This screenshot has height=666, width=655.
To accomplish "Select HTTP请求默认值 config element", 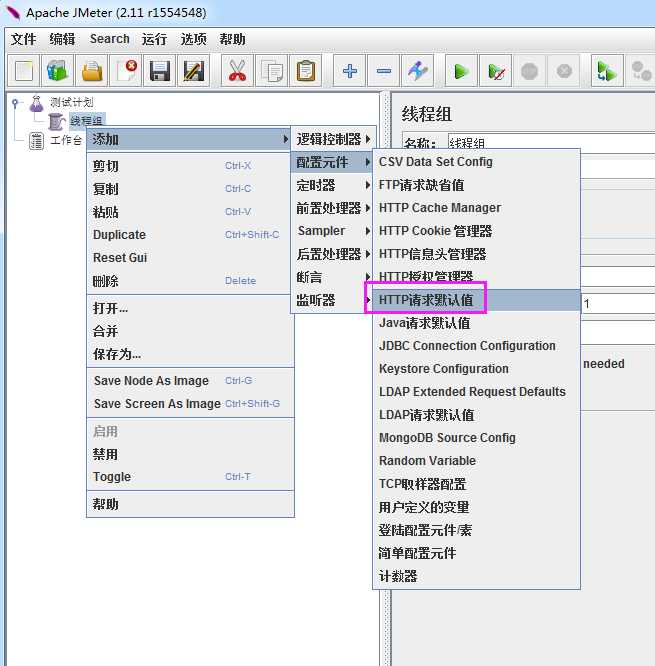I will click(x=476, y=300).
